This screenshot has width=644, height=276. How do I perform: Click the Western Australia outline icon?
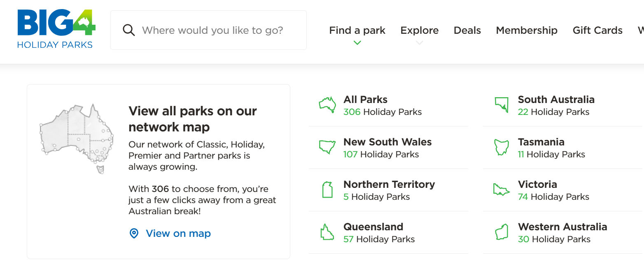coord(501,232)
